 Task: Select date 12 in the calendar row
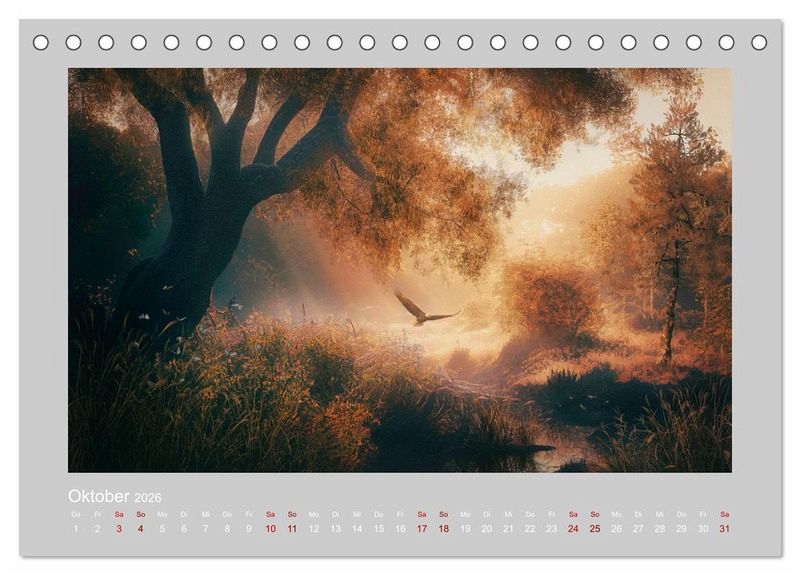314,529
